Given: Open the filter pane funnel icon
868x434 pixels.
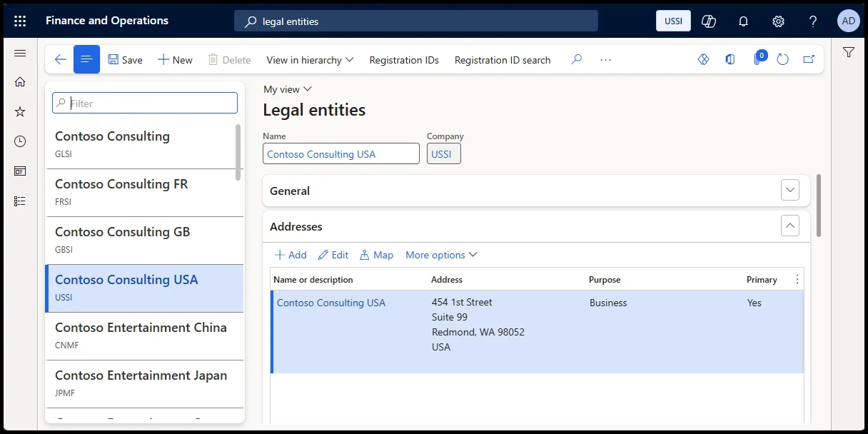Looking at the screenshot, I should pos(849,52).
